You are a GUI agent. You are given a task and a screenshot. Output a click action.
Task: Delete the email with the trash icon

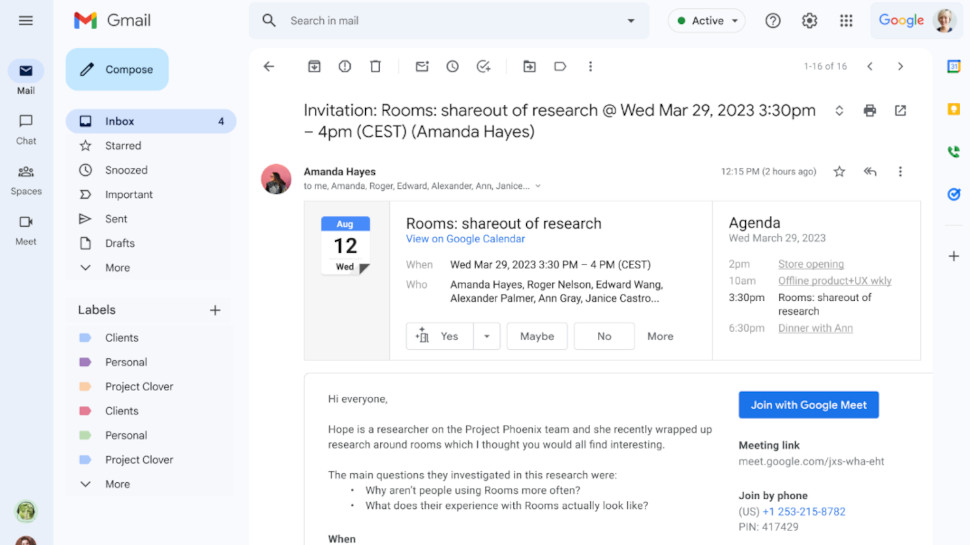coord(375,66)
